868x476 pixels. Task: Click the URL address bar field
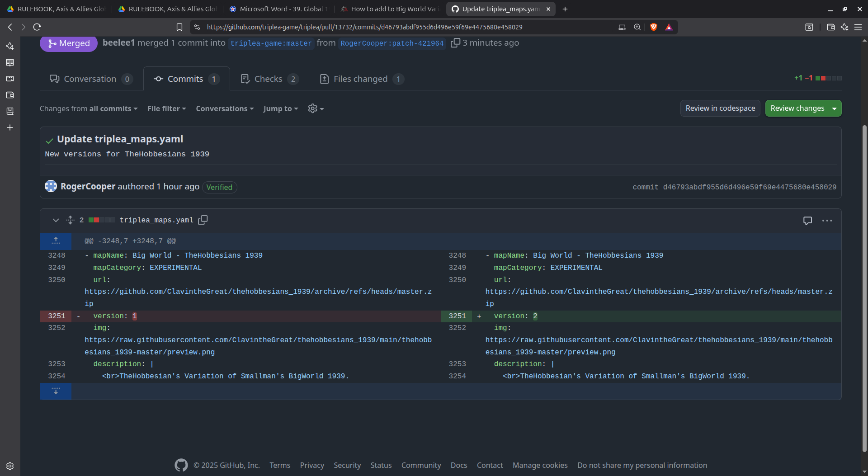[x=364, y=27]
